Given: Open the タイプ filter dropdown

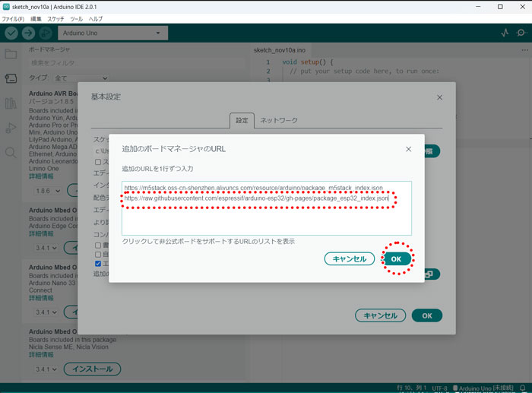Looking at the screenshot, I should pos(81,78).
